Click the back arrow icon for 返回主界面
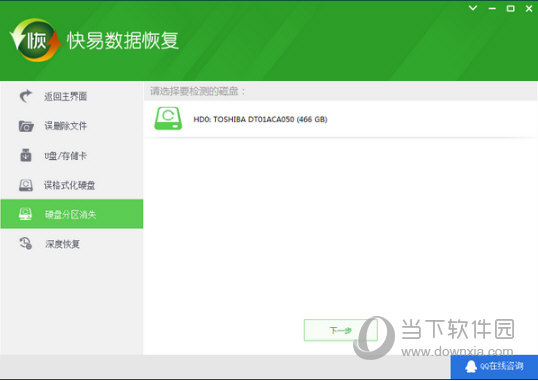The width and height of the screenshot is (538, 381). [x=25, y=96]
